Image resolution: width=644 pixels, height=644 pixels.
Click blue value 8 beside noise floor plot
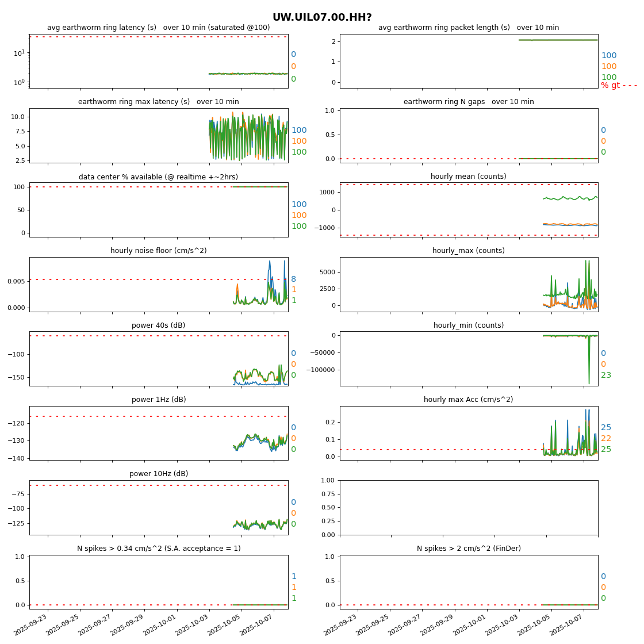pos(293,279)
